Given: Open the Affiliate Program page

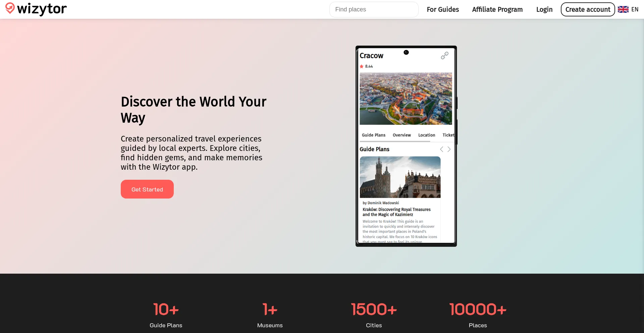Looking at the screenshot, I should click(497, 9).
